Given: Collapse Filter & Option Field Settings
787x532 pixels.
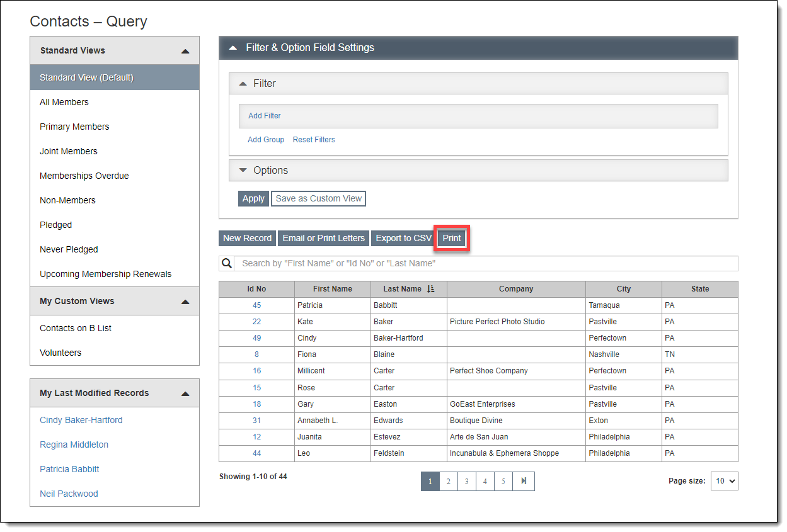Looking at the screenshot, I should [233, 48].
